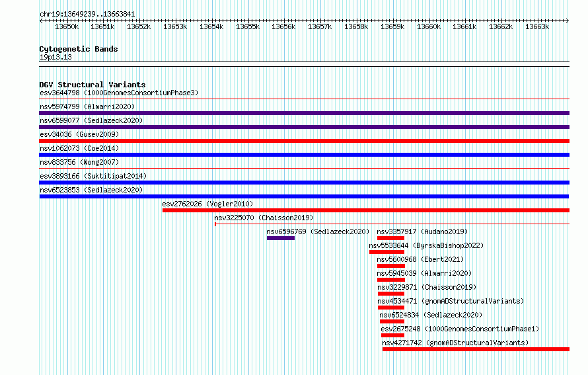
Task: Select the short purple nsv6596769 bar
Action: [x=281, y=238]
